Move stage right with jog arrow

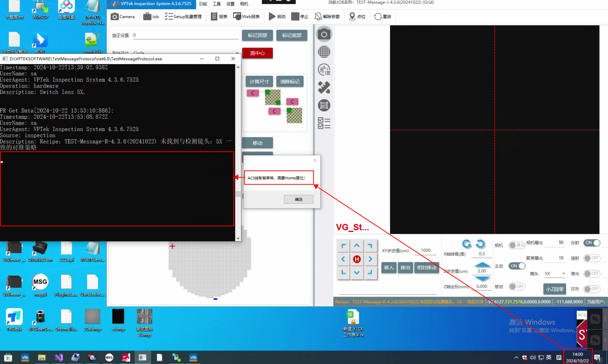pyautogui.click(x=370, y=259)
